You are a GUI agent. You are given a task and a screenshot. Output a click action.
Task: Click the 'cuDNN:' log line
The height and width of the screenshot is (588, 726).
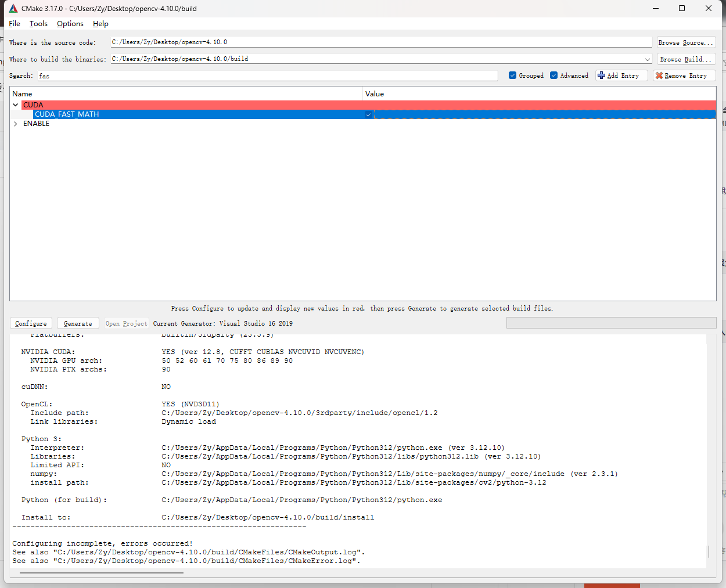(x=96, y=387)
